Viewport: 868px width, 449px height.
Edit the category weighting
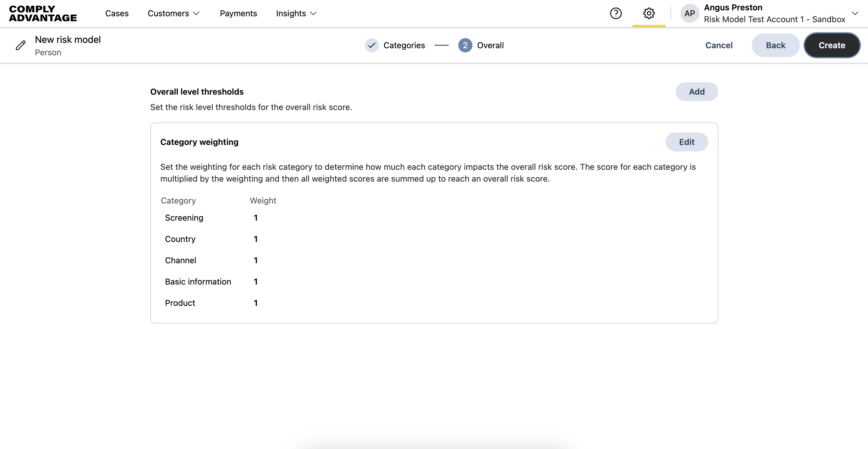pyautogui.click(x=686, y=142)
